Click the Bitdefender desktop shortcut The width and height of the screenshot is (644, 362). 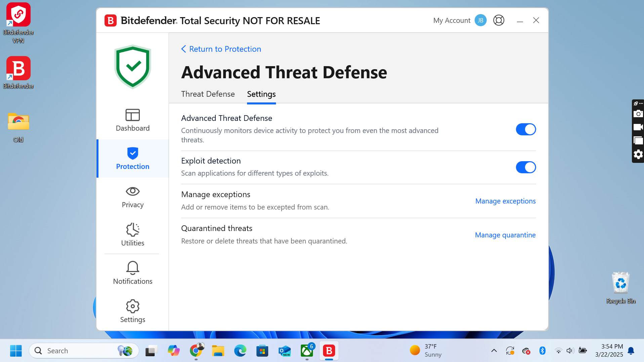(x=18, y=73)
